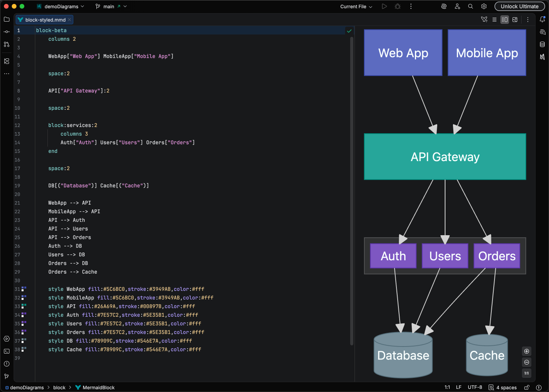Reset preview zoom to 1:1
The height and width of the screenshot is (392, 549).
527,373
